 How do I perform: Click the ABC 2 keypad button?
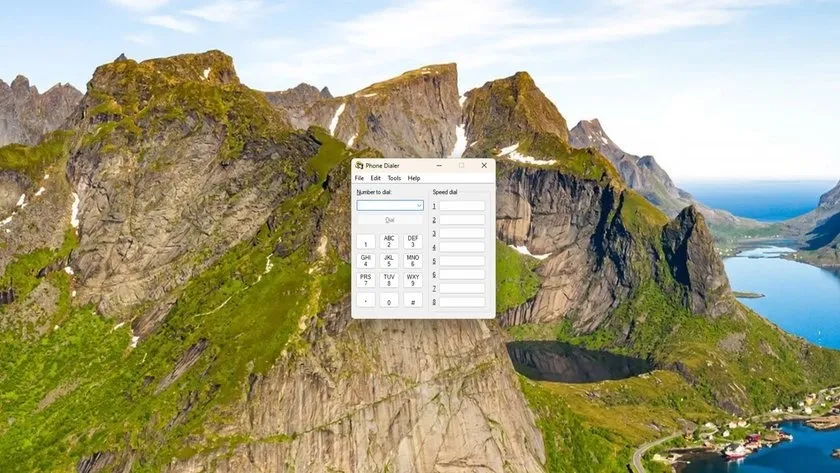[x=389, y=241]
